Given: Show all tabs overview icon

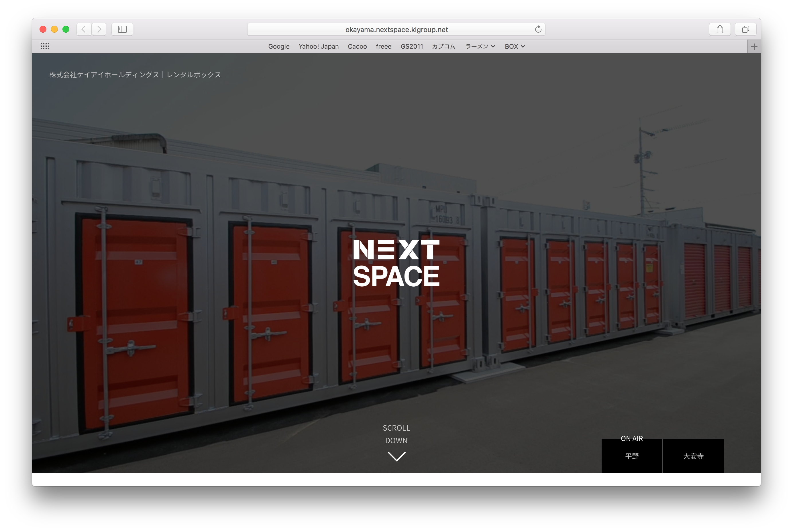Looking at the screenshot, I should pos(745,29).
